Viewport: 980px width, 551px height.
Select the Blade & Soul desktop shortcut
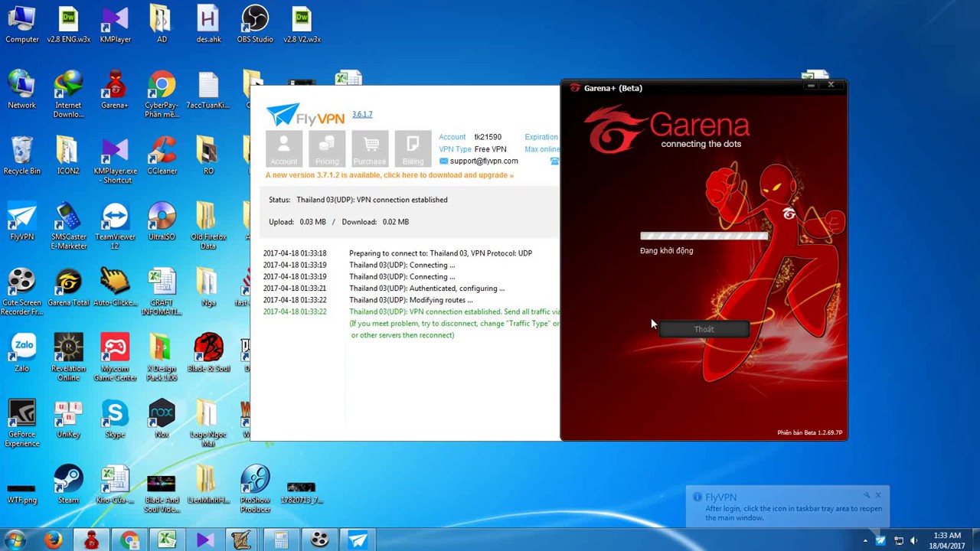click(x=208, y=354)
